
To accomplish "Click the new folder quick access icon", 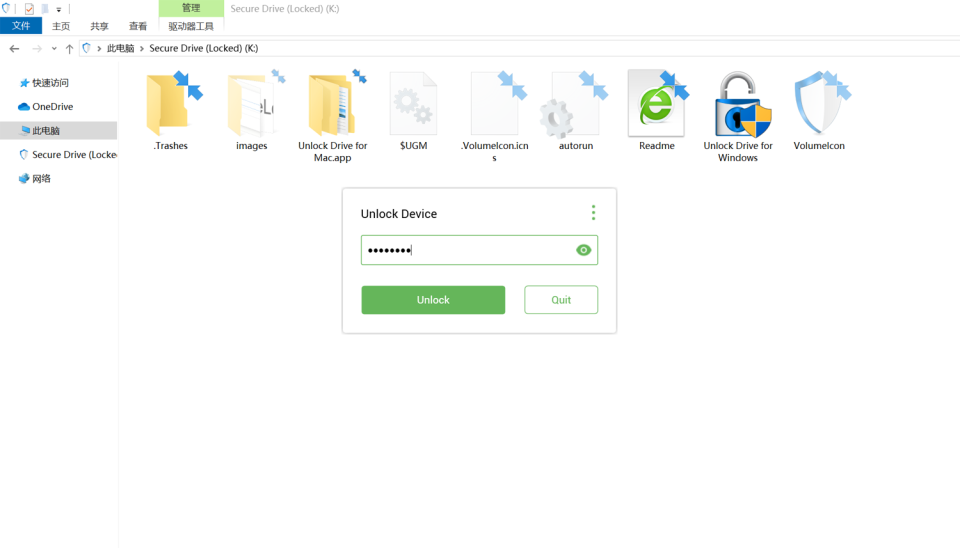I will 45,9.
